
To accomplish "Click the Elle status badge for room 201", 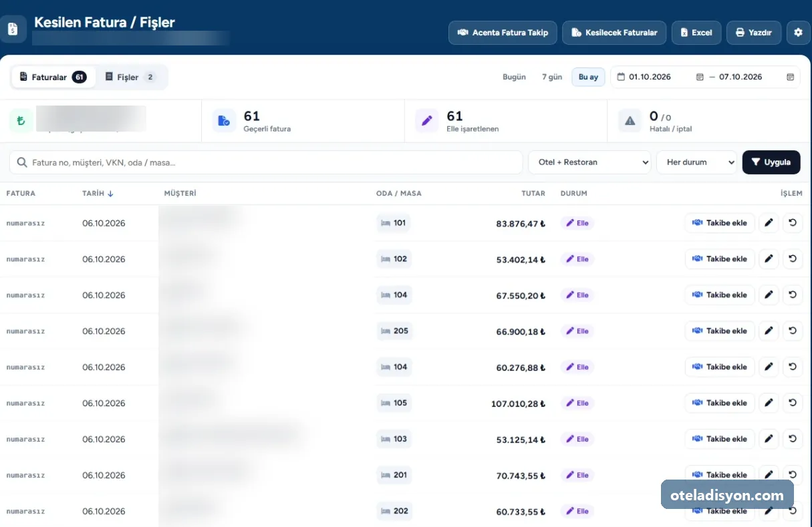I will [577, 476].
